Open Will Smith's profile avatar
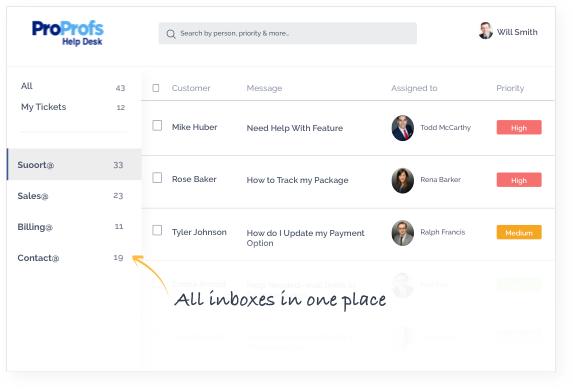The image size is (573, 390). point(486,31)
